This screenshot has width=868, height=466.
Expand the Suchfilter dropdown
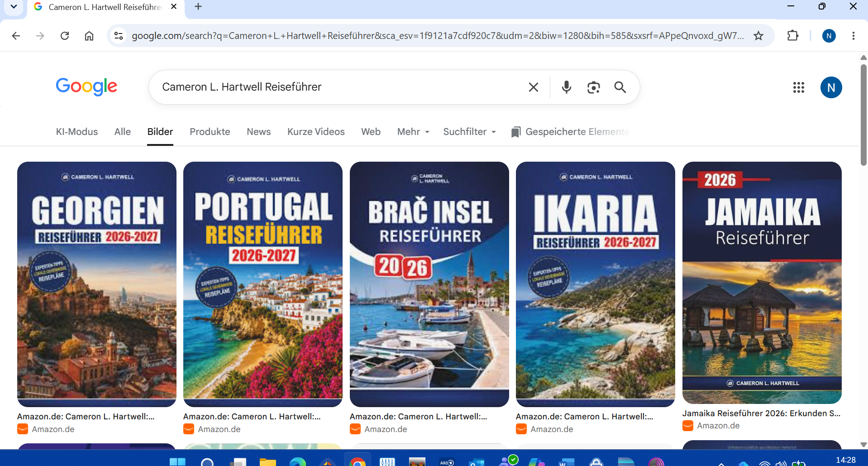[x=470, y=132]
